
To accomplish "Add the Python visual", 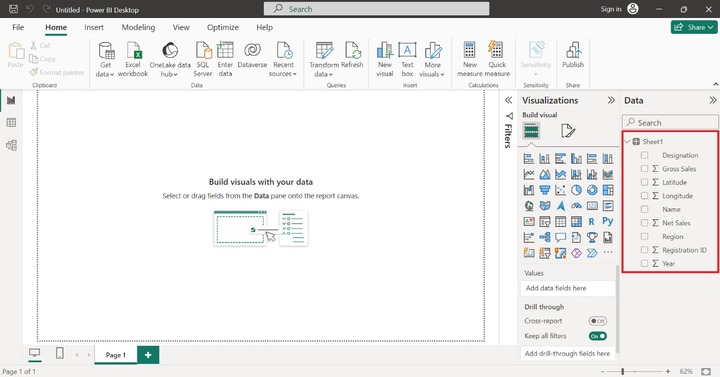I will [608, 221].
